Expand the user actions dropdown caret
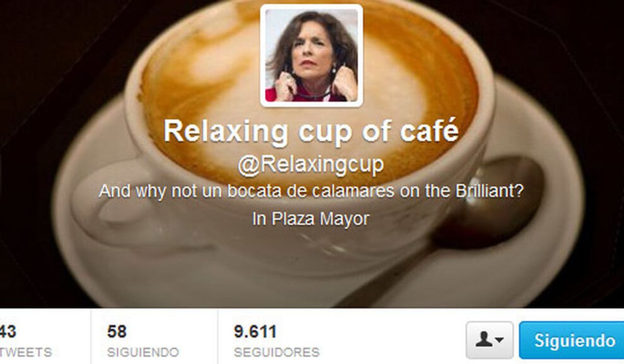 [x=499, y=341]
